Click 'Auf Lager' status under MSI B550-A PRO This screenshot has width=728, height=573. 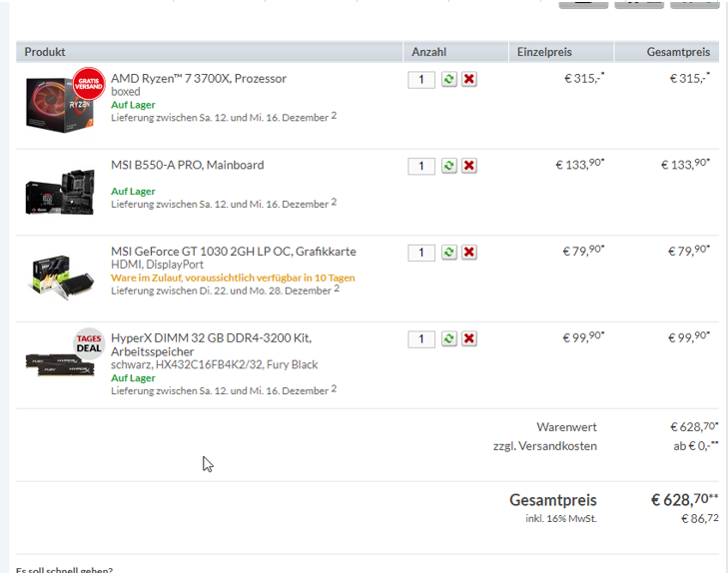coord(133,191)
